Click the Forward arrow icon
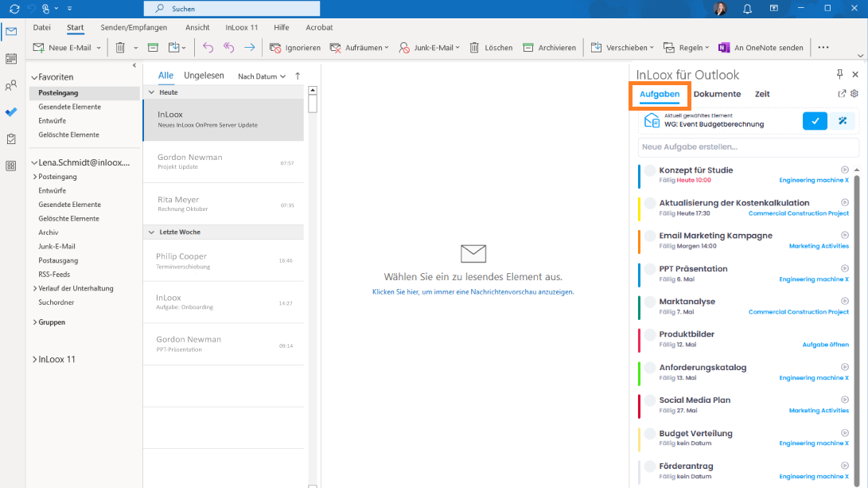868x488 pixels. (x=250, y=48)
